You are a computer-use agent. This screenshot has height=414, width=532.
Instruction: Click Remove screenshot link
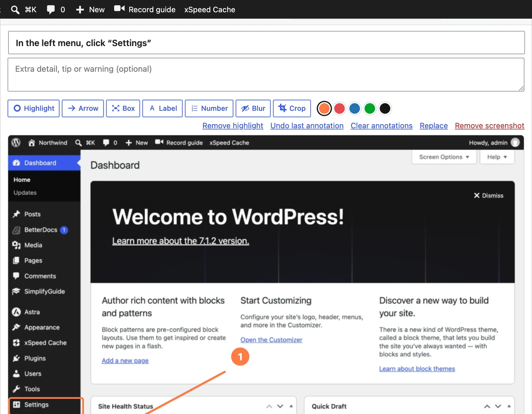click(x=489, y=126)
